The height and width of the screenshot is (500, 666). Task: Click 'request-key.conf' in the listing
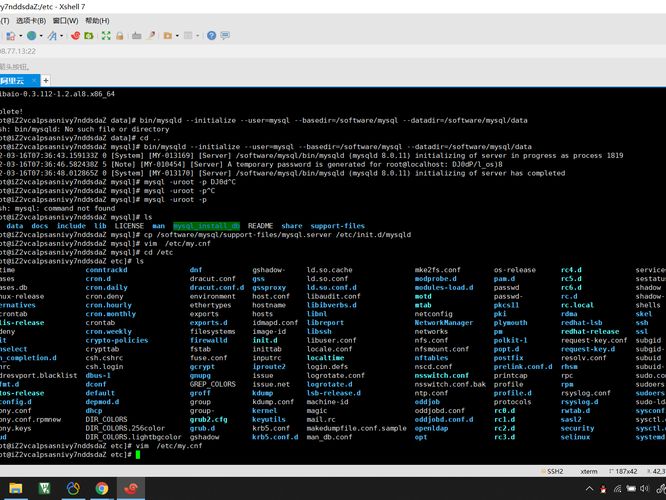[x=594, y=340]
